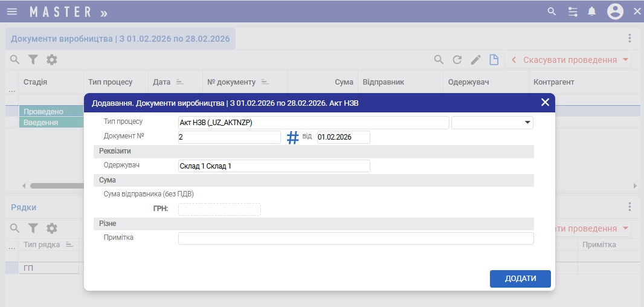Screen dimensions: 644x307
Task: Open the hamburger main menu
Action: [12, 11]
